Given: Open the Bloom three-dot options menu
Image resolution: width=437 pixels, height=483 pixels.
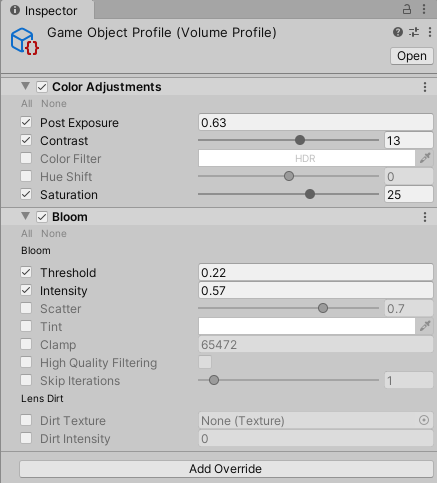Looking at the screenshot, I should [x=425, y=217].
